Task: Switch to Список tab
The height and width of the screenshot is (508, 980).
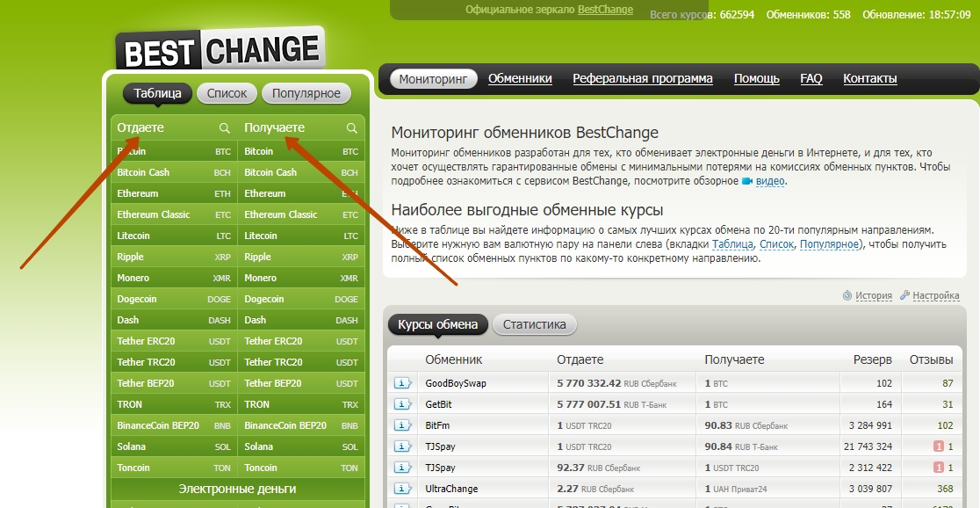Action: (227, 93)
